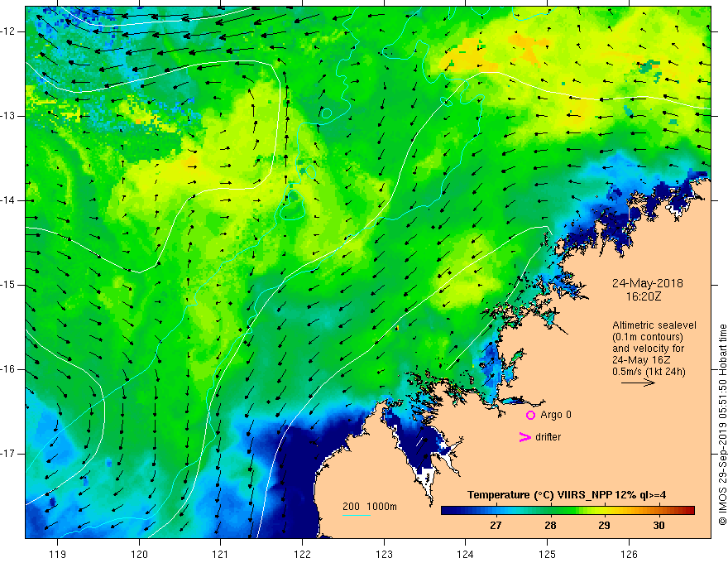Click the 0.5m/s velocity scale arrow
Viewport: 728px width, 563px height.
[x=638, y=383]
